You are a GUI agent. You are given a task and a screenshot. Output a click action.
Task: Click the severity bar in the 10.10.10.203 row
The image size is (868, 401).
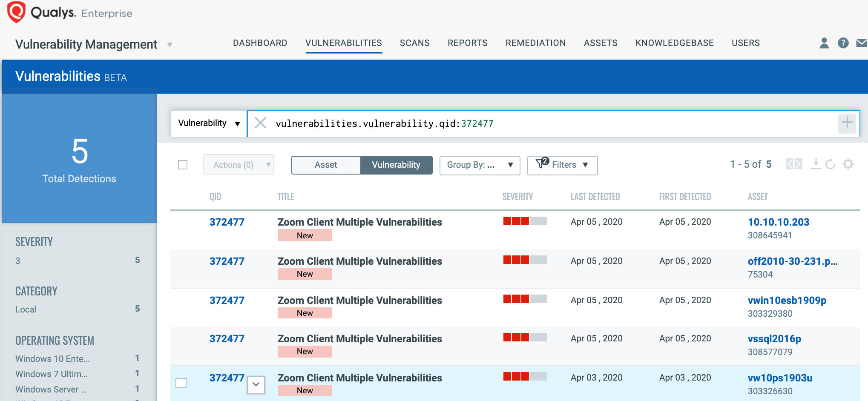tap(525, 221)
